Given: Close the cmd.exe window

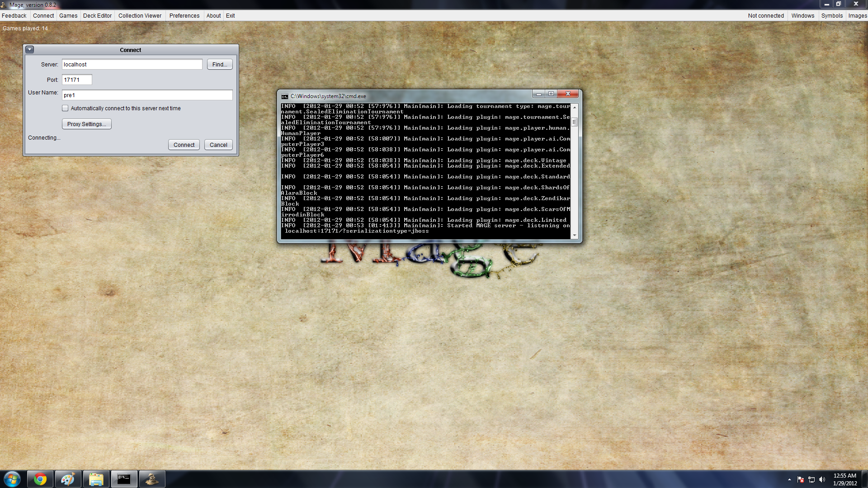Looking at the screenshot, I should tap(568, 94).
